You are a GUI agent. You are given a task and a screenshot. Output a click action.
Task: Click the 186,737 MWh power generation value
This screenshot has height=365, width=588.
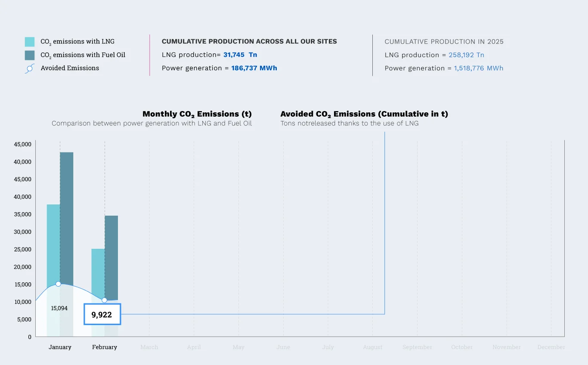pos(254,68)
